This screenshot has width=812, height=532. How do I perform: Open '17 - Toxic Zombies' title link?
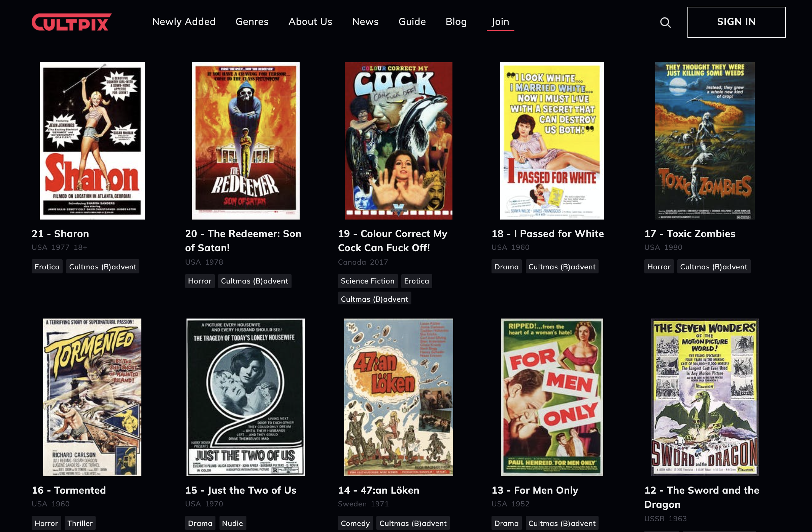point(689,234)
